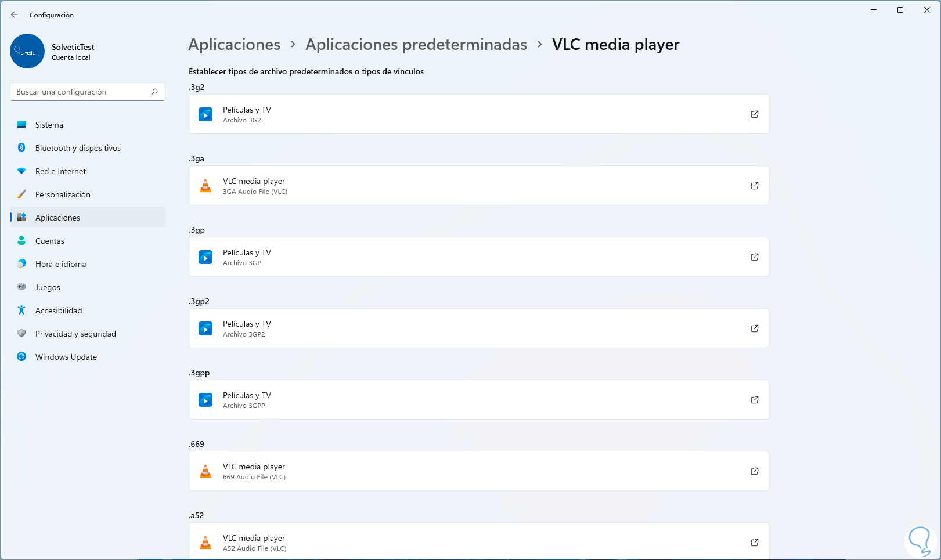Viewport: 941px width, 560px height.
Task: Click the Buscar una configuración search field
Action: [81, 92]
